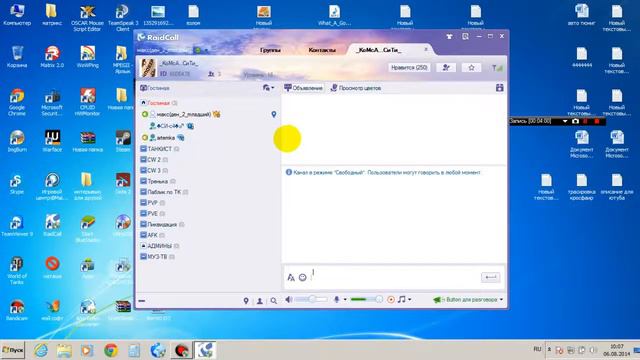Open the RaidCall mini-mode icon in title bar

465,37
